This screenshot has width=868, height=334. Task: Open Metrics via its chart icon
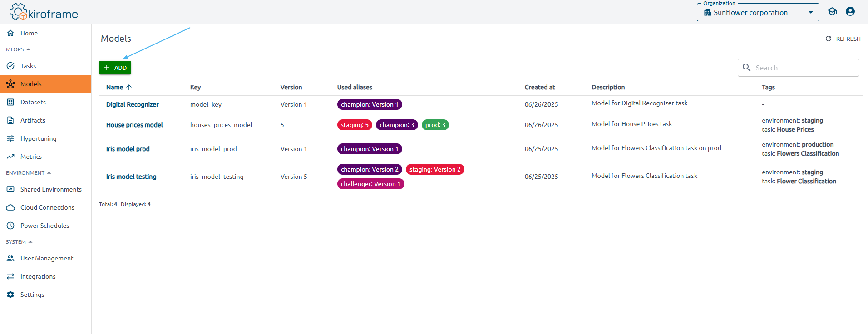(x=10, y=157)
